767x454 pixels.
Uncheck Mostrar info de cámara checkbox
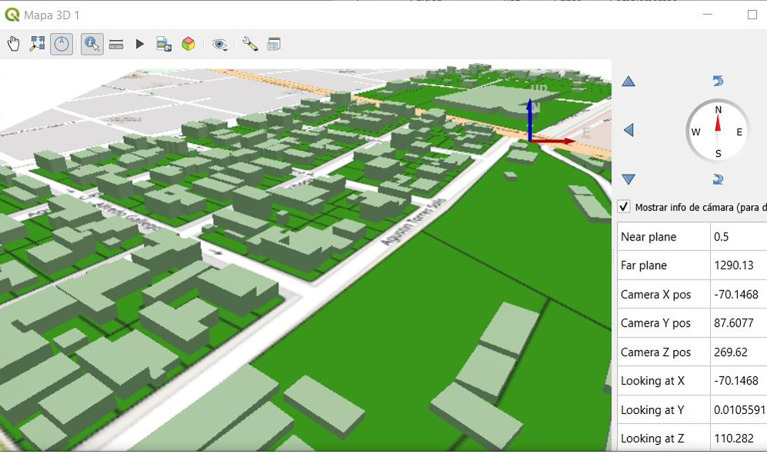[624, 206]
